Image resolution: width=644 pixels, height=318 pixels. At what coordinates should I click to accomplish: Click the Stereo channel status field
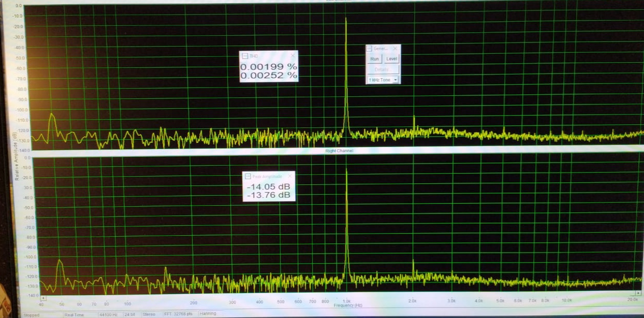[x=149, y=314]
